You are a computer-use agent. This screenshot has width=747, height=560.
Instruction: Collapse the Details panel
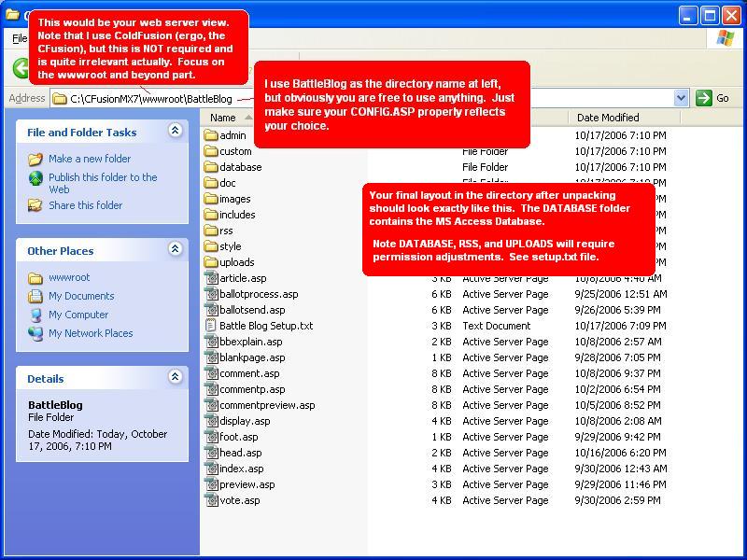(175, 378)
